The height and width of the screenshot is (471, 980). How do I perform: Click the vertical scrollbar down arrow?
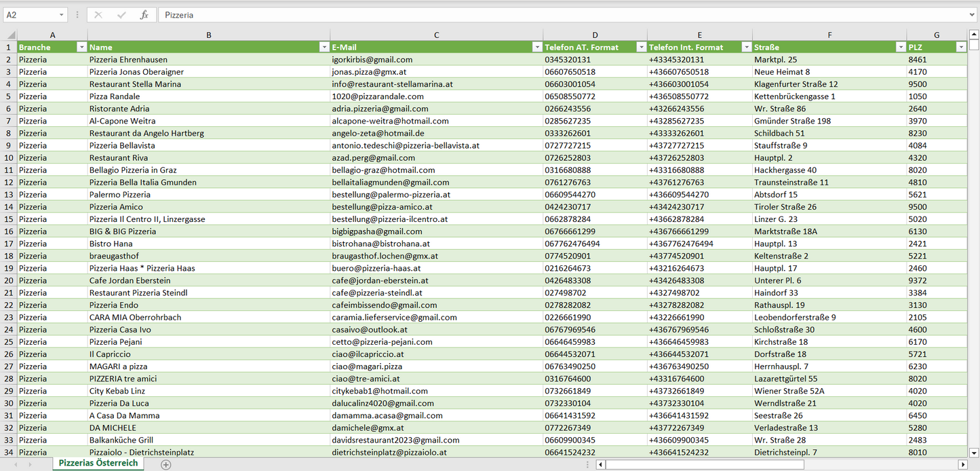pyautogui.click(x=974, y=452)
